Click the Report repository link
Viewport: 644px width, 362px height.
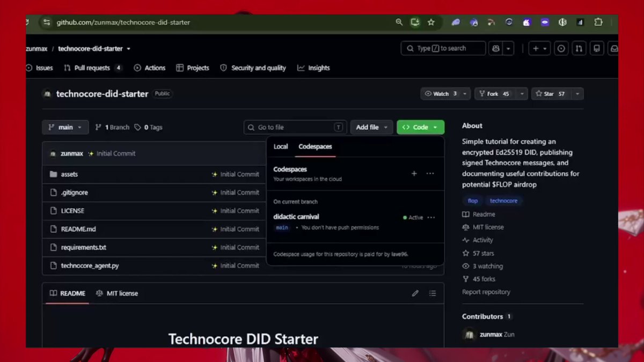486,292
